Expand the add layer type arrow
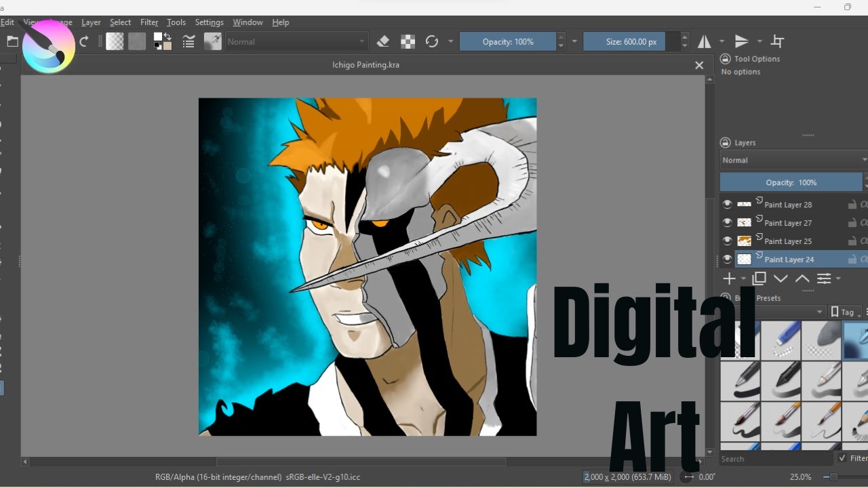The width and height of the screenshot is (868, 488). pyautogui.click(x=743, y=279)
